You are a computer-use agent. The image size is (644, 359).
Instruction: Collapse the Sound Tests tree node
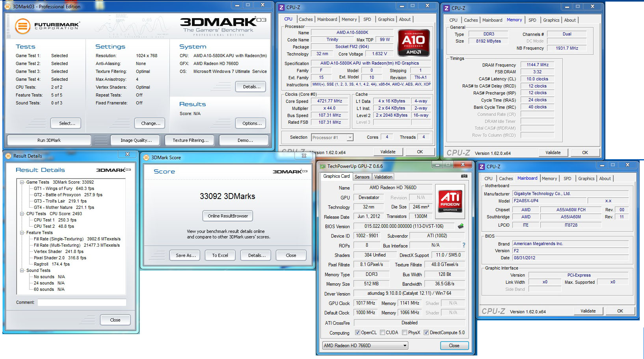pyautogui.click(x=22, y=270)
